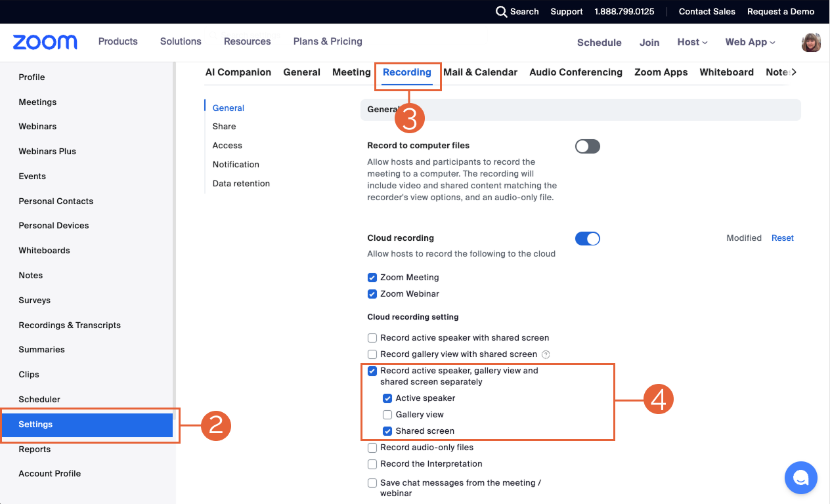Click the Schedule button
Screen dimensions: 830x504
[599, 42]
